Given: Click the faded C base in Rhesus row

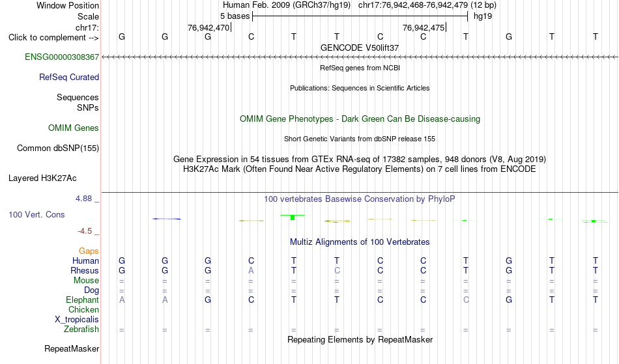Looking at the screenshot, I should 337,270.
